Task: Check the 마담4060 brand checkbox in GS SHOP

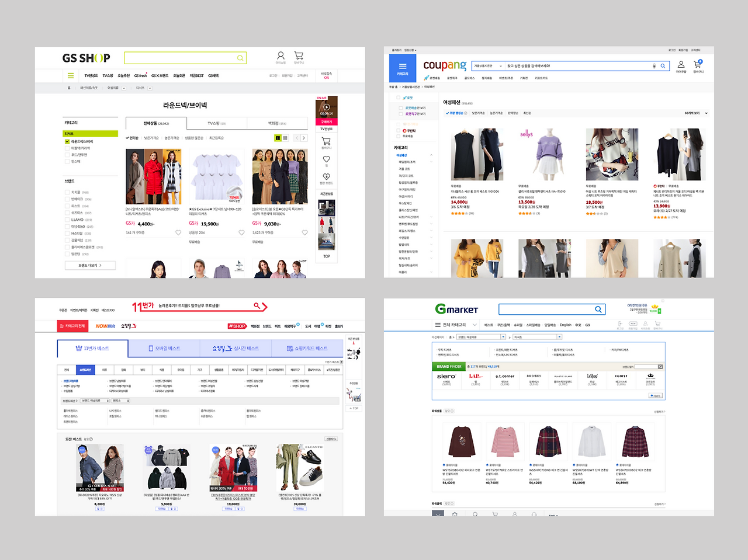Action: tap(67, 227)
